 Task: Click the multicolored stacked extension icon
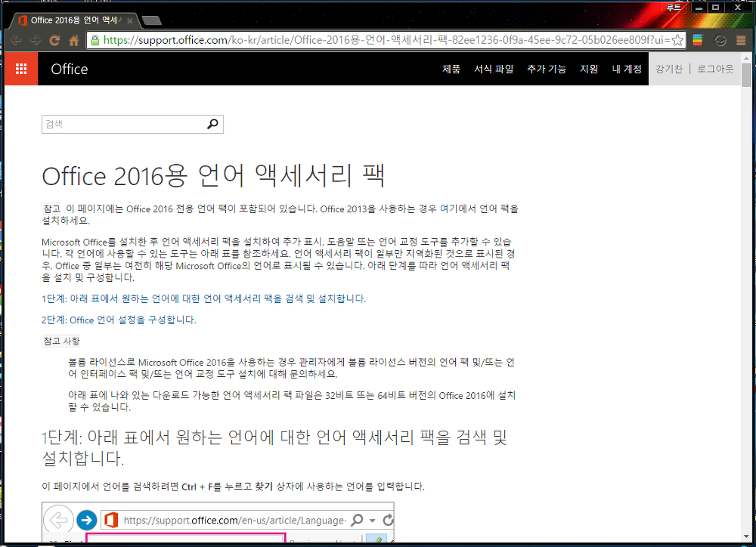pos(698,41)
